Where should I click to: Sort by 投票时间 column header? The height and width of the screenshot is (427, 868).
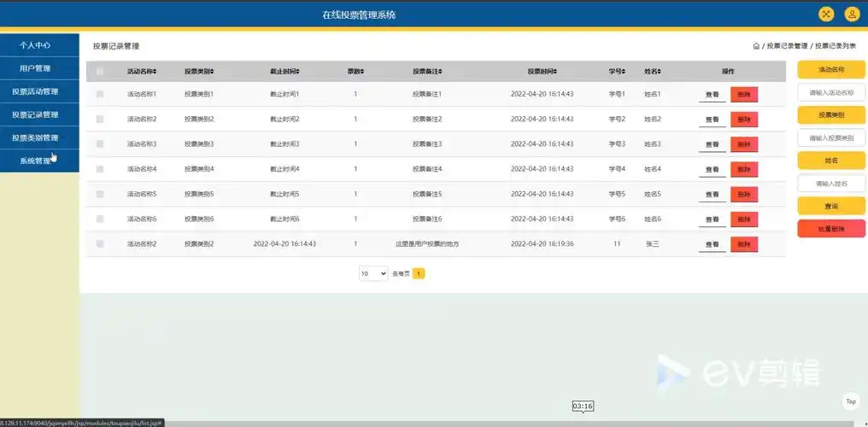click(542, 72)
